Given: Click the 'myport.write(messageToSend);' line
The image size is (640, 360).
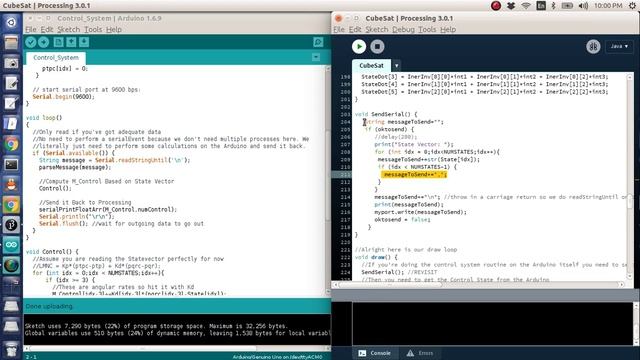Looking at the screenshot, I should 420,212.
